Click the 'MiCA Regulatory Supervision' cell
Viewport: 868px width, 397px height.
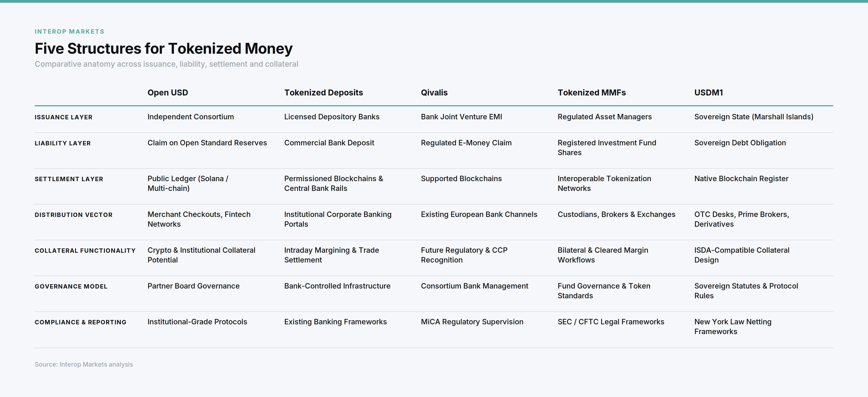pos(472,322)
